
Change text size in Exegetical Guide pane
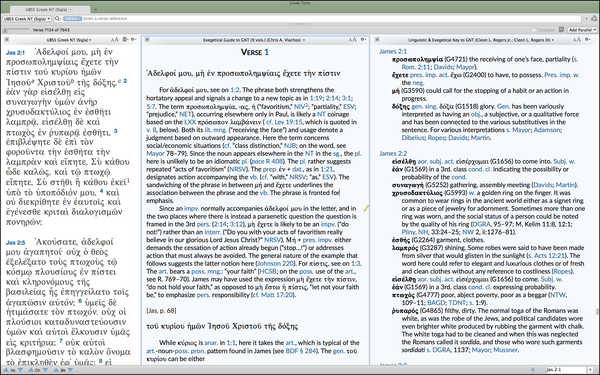pyautogui.click(x=352, y=39)
